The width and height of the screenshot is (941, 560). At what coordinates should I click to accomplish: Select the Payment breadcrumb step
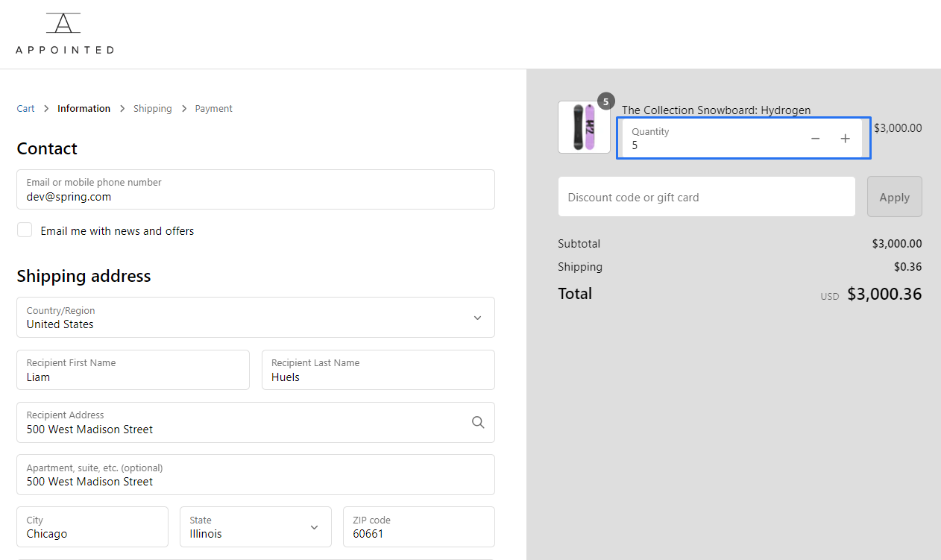point(213,109)
